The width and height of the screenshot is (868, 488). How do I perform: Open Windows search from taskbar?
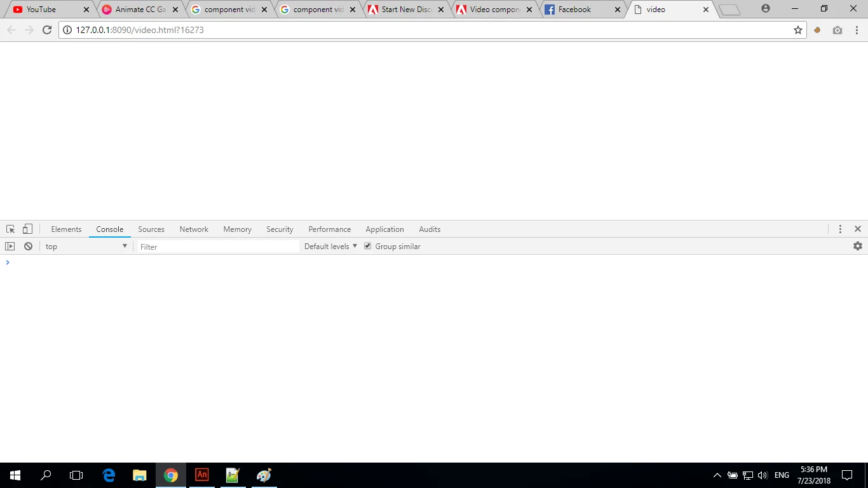46,475
